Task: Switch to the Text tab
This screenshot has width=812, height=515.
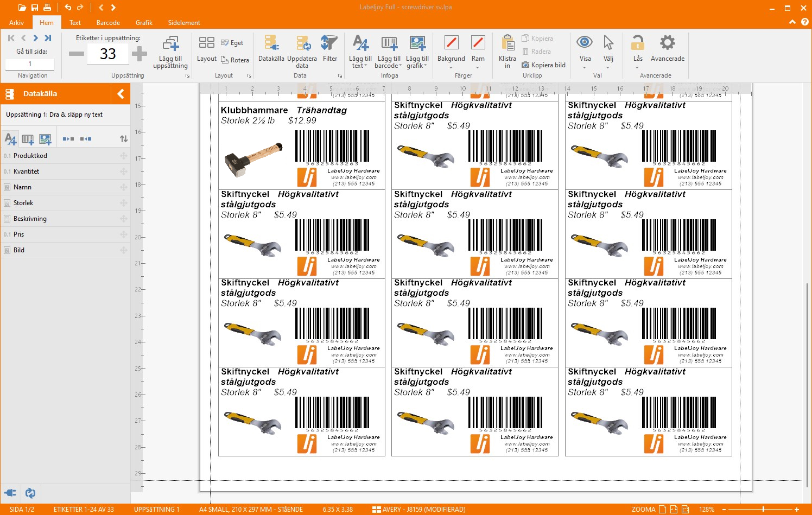Action: point(75,23)
